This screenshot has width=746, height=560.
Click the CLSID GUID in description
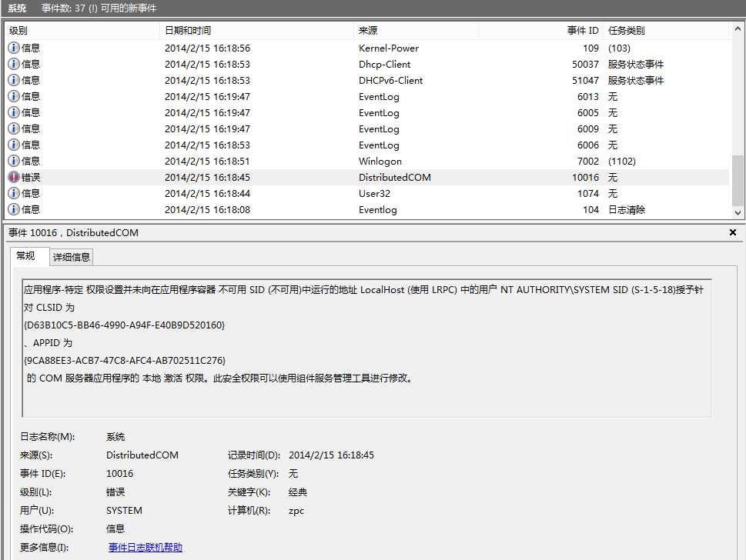tap(124, 325)
